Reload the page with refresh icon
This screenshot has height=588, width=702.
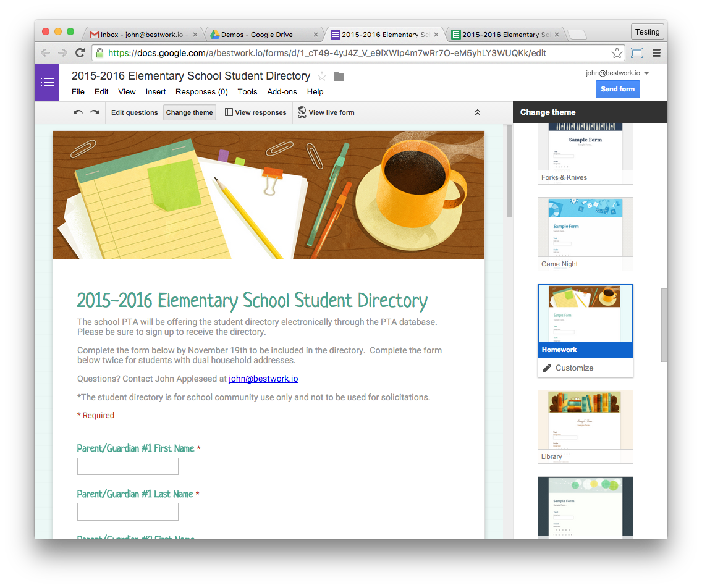80,52
